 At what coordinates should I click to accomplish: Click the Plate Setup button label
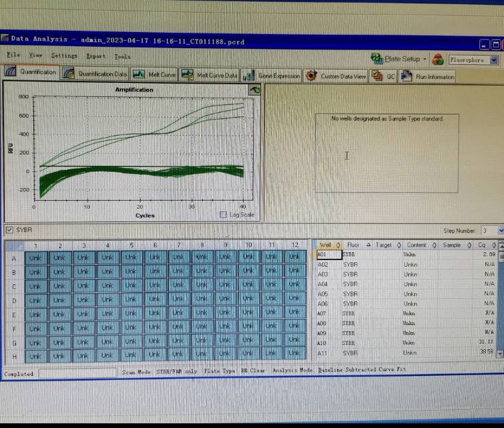[x=402, y=59]
